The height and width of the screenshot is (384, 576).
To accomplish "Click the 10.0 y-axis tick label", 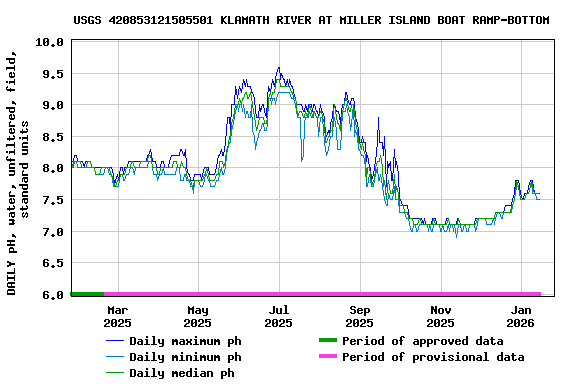I will (x=49, y=42).
